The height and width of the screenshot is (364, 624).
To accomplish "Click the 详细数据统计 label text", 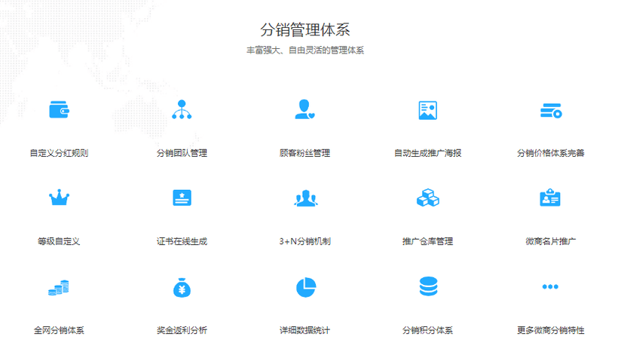I will click(304, 330).
